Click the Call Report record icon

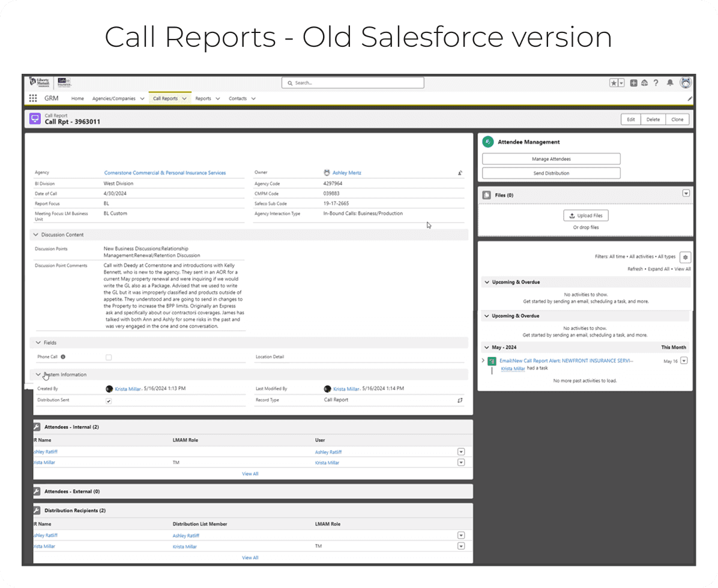[x=35, y=119]
